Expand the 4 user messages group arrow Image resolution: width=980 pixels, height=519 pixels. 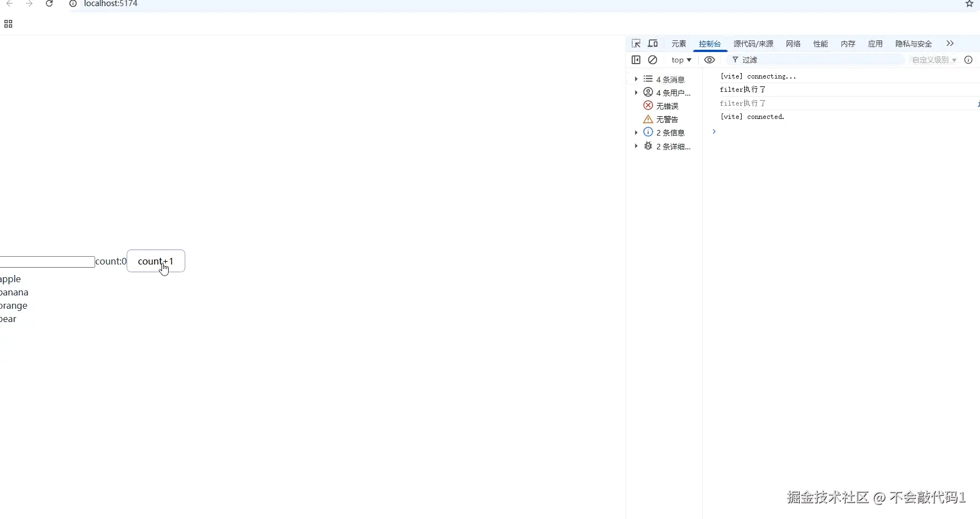[636, 92]
